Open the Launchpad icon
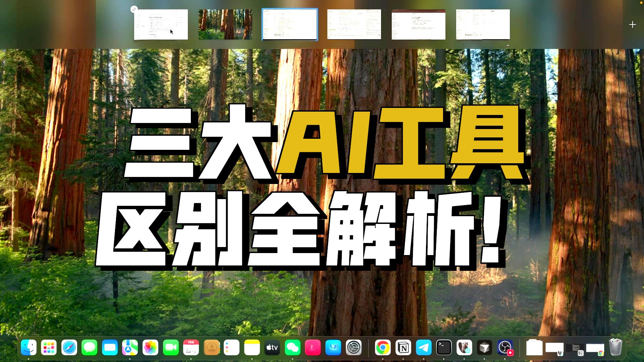The height and width of the screenshot is (362, 644). [x=49, y=348]
